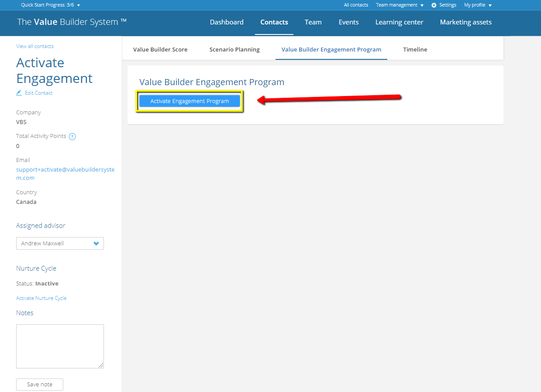Click the Activate Engagement Program button
The height and width of the screenshot is (392, 541).
pyautogui.click(x=190, y=101)
